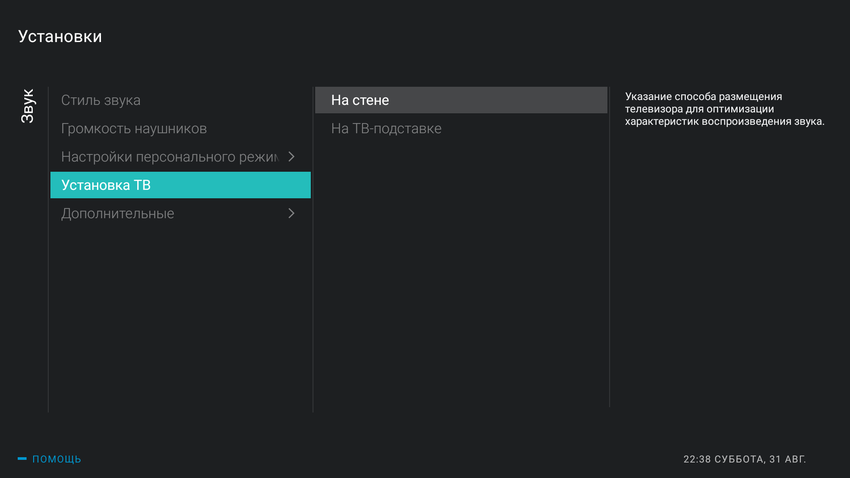Click divider between settings list and options

(313, 250)
